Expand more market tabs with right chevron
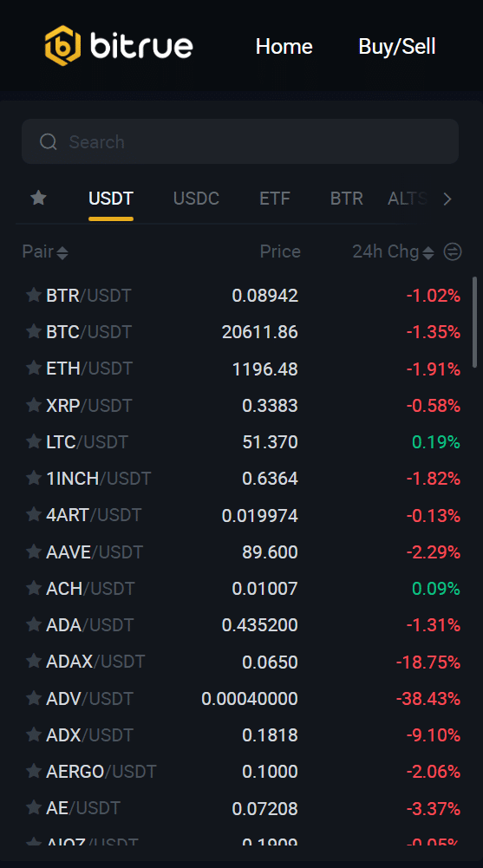The width and height of the screenshot is (483, 868). pos(447,199)
